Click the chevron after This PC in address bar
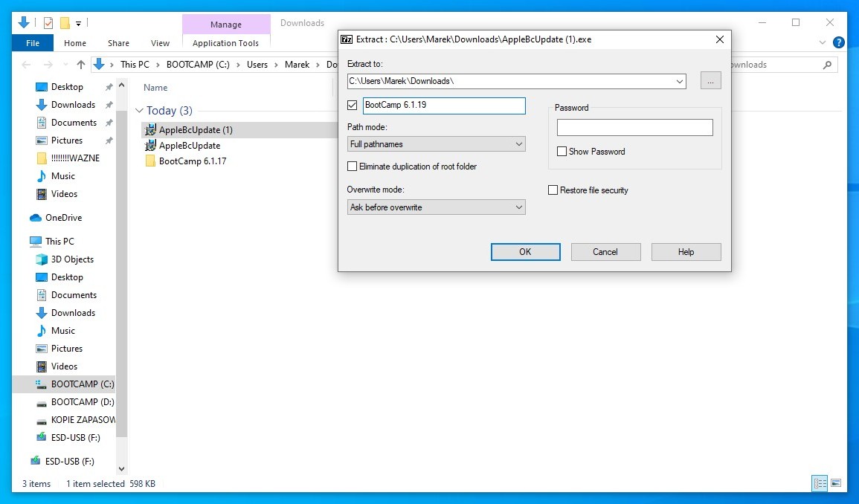 [158, 65]
